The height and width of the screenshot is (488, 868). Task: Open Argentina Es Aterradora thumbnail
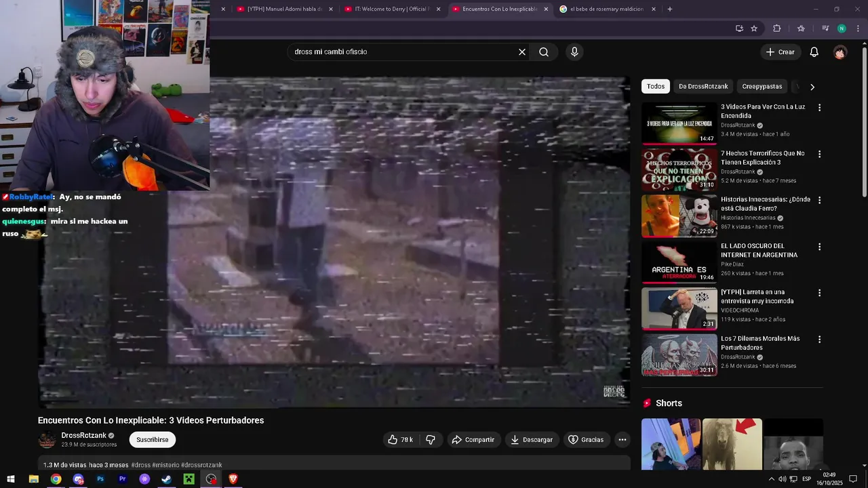(679, 262)
